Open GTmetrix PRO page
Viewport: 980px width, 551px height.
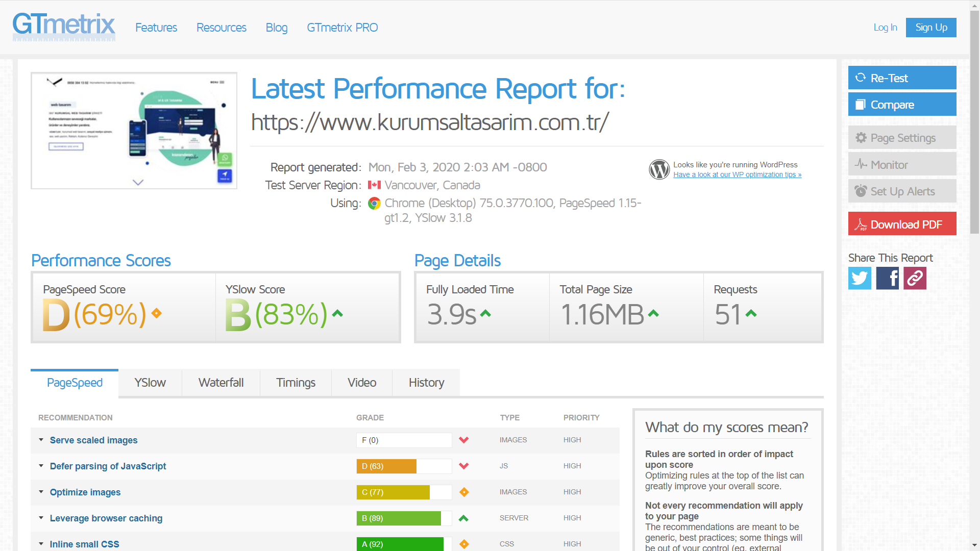[342, 28]
